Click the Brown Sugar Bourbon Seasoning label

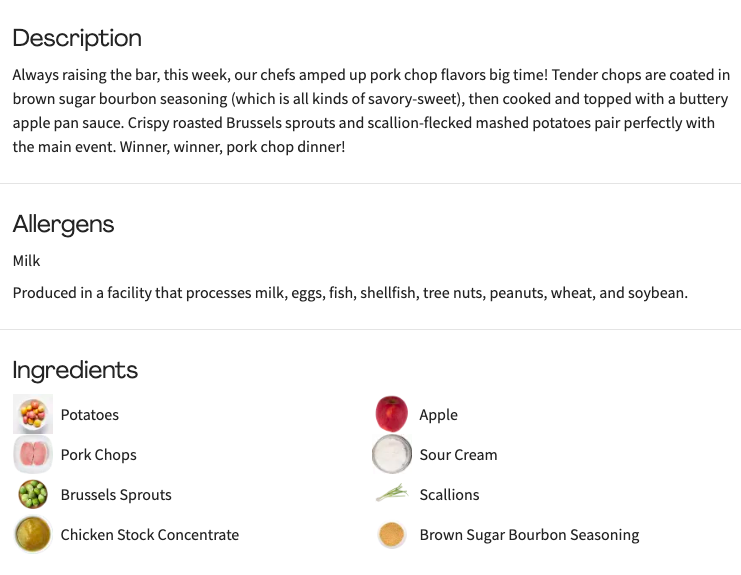click(x=529, y=535)
